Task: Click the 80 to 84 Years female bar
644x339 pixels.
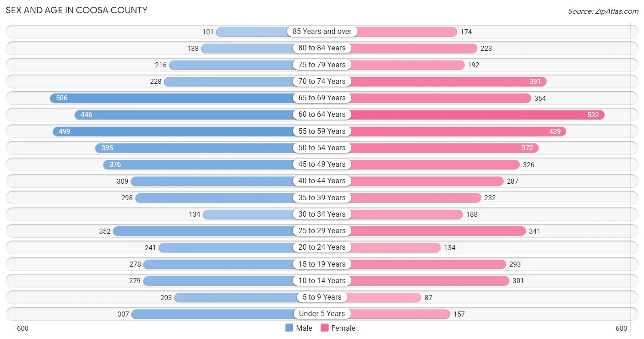Action: (x=413, y=48)
